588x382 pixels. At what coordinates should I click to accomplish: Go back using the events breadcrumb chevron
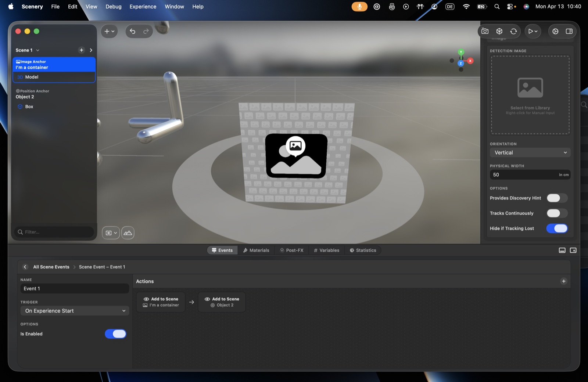point(25,267)
